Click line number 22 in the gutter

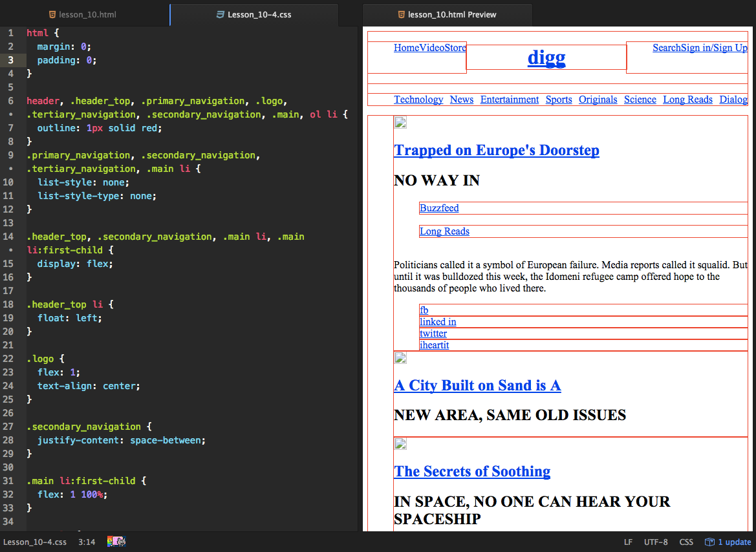(8, 359)
